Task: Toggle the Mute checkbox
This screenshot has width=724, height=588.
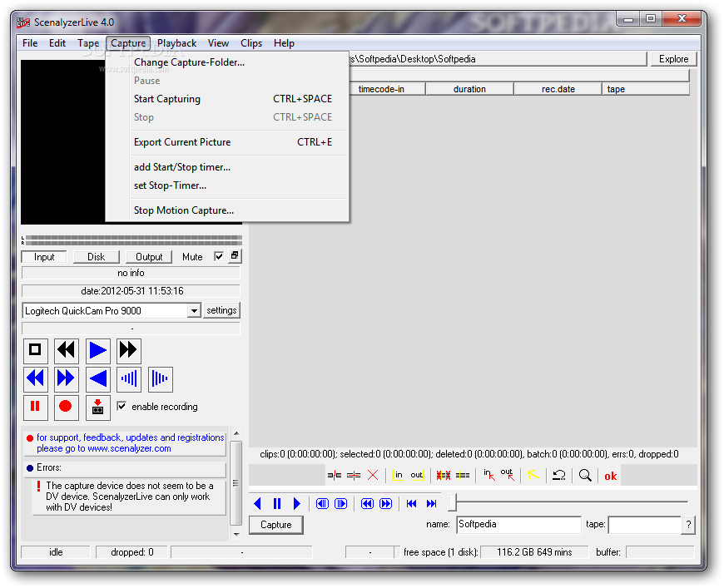Action: [x=219, y=257]
